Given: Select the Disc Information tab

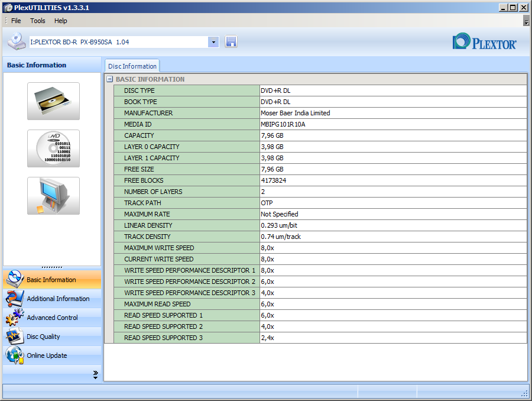Looking at the screenshot, I should [132, 66].
